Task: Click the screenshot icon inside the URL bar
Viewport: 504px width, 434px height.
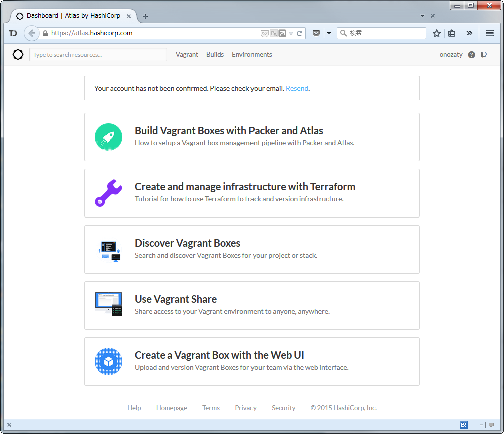Action: (282, 33)
